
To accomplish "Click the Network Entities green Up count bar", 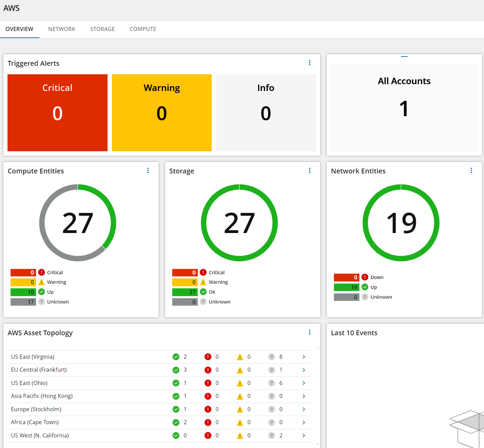I will (346, 287).
